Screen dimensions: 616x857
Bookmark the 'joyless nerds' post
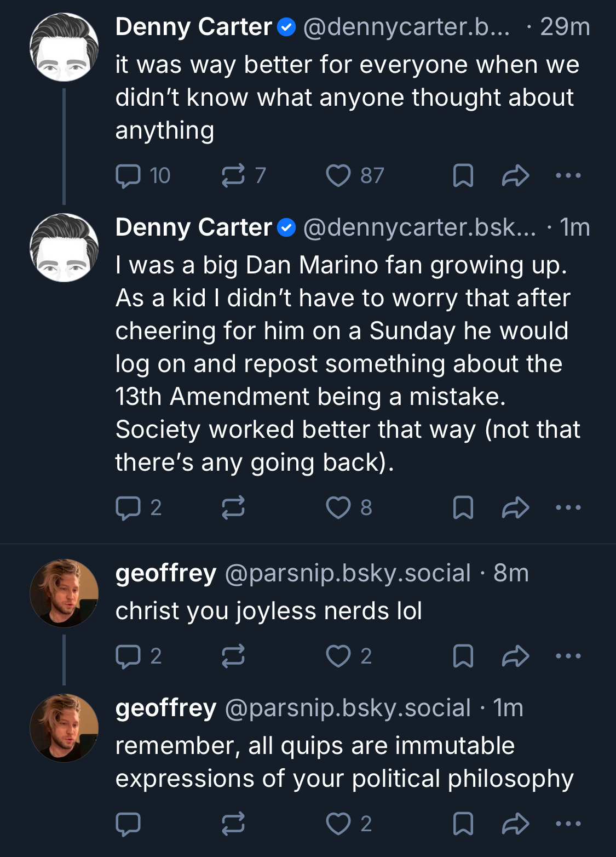[463, 656]
